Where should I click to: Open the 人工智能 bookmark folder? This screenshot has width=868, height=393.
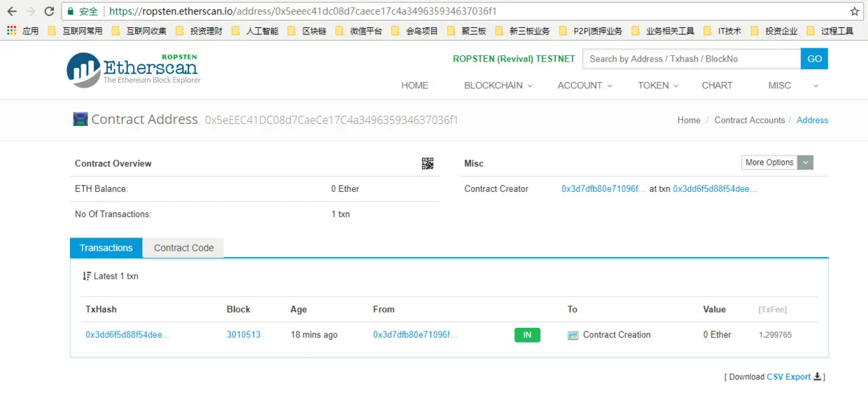point(255,31)
